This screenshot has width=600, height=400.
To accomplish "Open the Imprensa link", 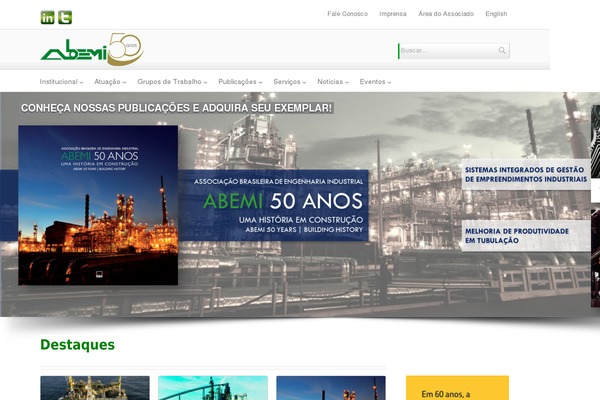I will (x=393, y=14).
